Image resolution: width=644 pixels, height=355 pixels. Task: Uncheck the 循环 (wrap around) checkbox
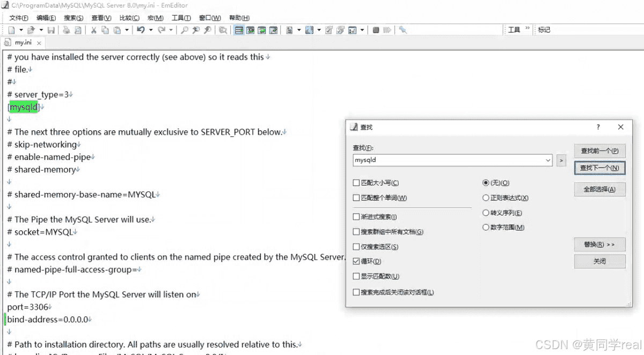(356, 262)
